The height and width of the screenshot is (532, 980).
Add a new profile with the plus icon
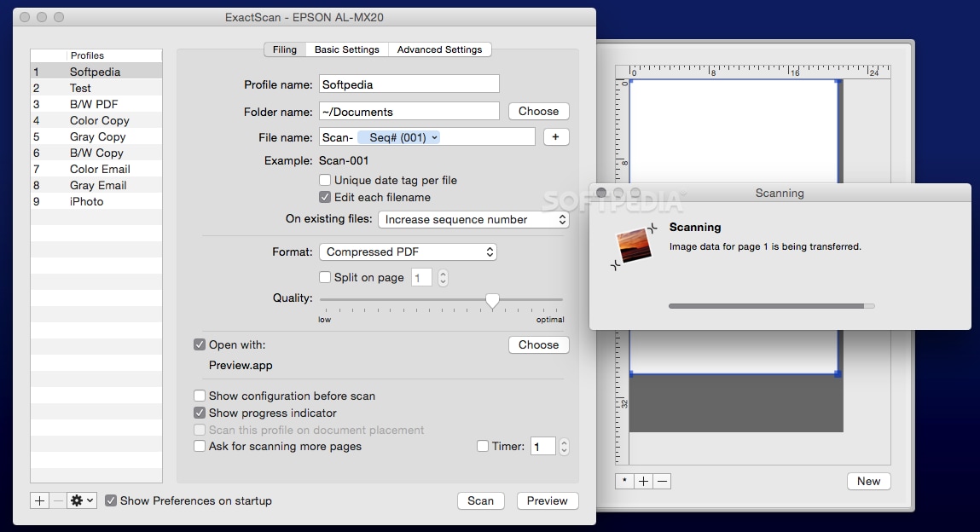(39, 500)
